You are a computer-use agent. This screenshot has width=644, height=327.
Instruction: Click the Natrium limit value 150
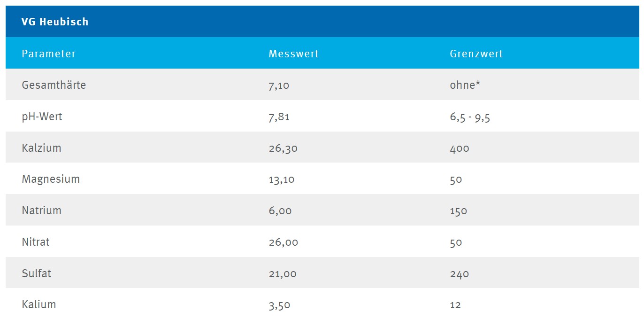(459, 210)
